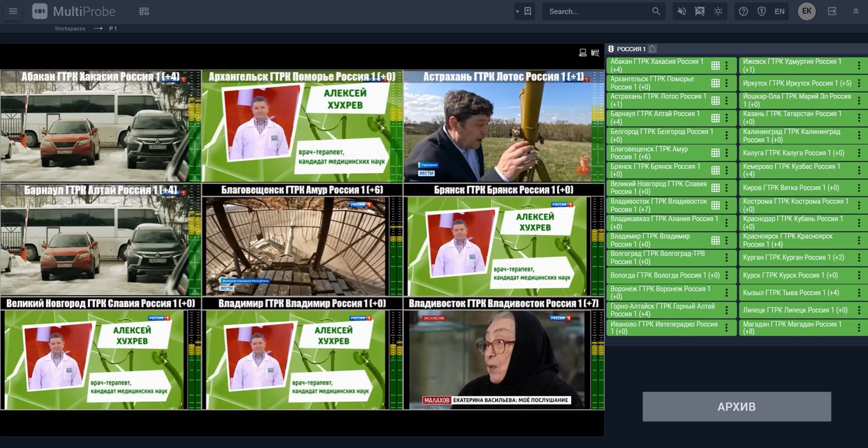Click the traffic light icon near РОССИЯ 1

pyautogui.click(x=611, y=49)
